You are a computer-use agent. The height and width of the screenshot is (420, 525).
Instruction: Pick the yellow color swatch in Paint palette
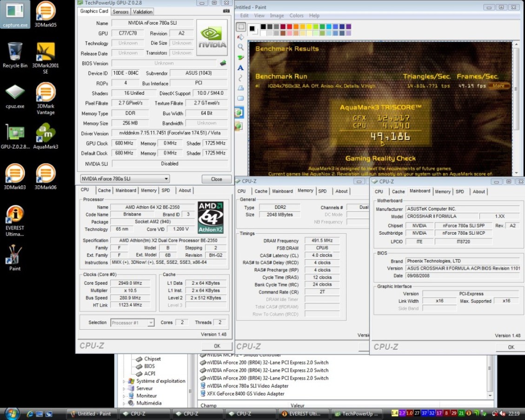(x=309, y=26)
